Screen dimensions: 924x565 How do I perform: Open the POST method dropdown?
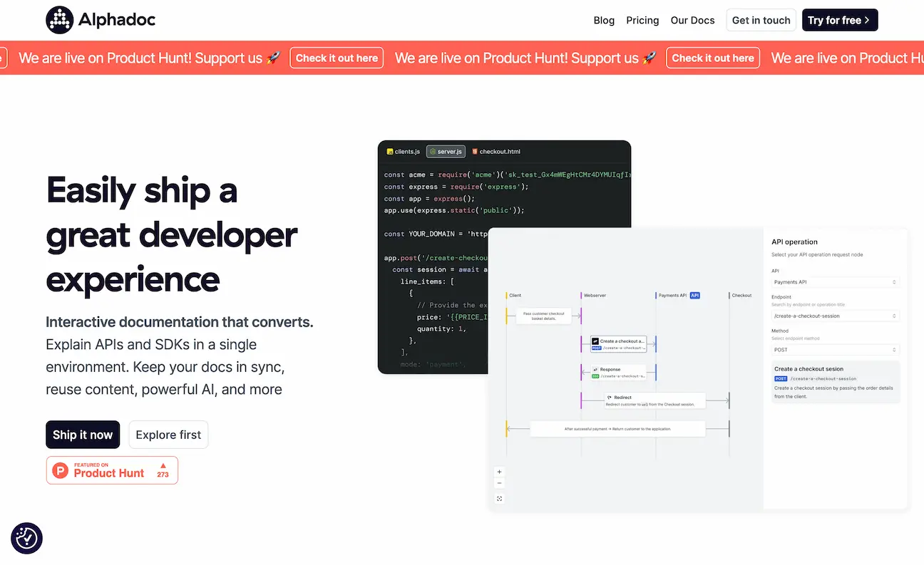(x=834, y=349)
